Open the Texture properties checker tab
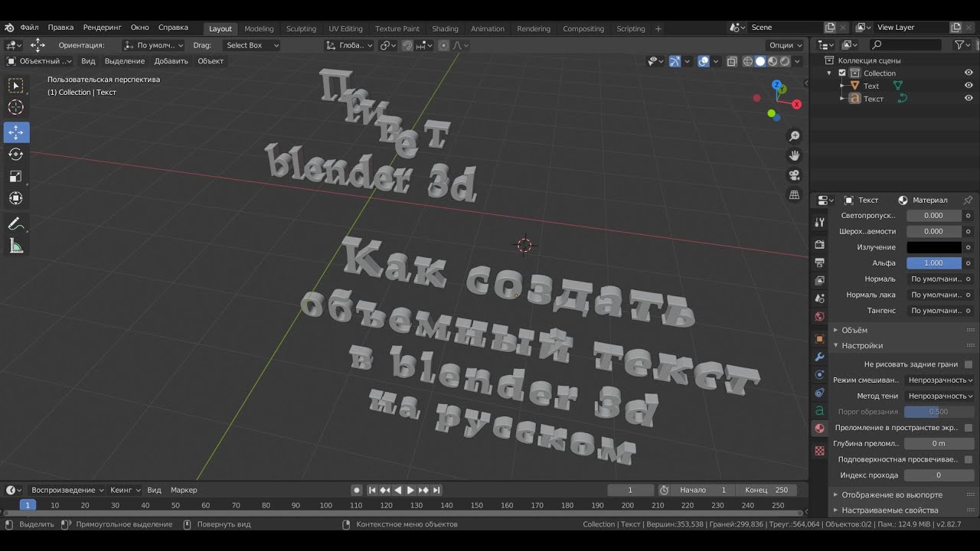 coord(819,451)
